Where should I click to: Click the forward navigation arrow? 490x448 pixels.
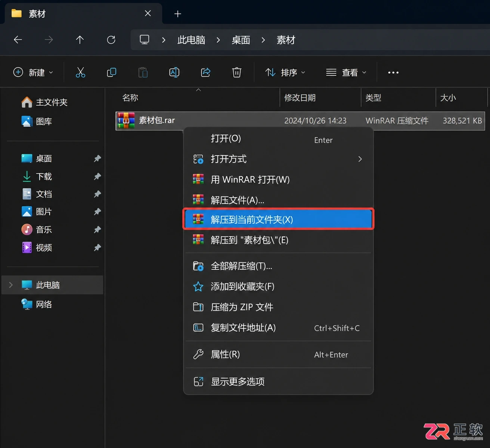pos(49,40)
